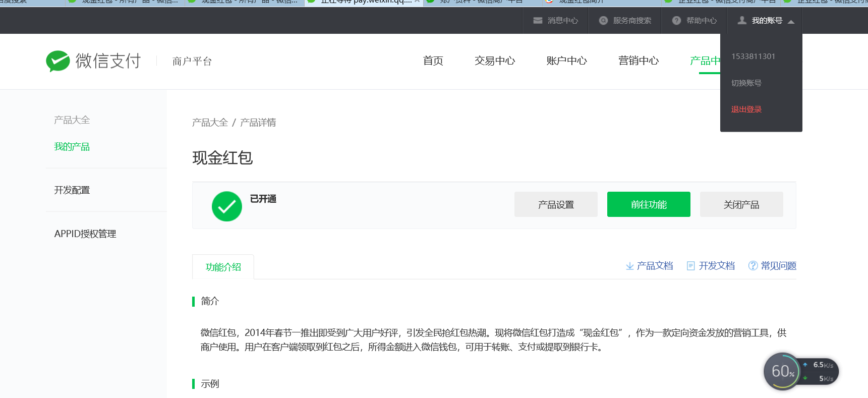
Task: Click the question icon beside 常见问题
Action: click(x=753, y=266)
